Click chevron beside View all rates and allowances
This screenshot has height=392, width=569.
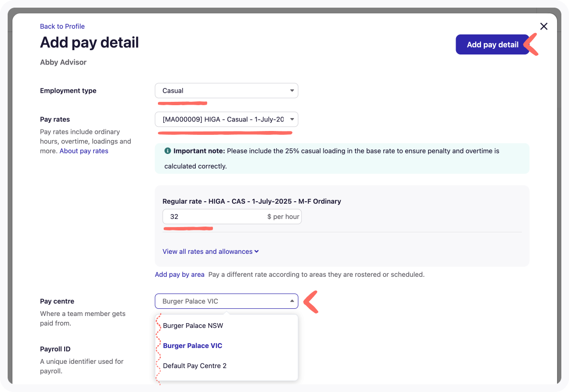coord(257,251)
